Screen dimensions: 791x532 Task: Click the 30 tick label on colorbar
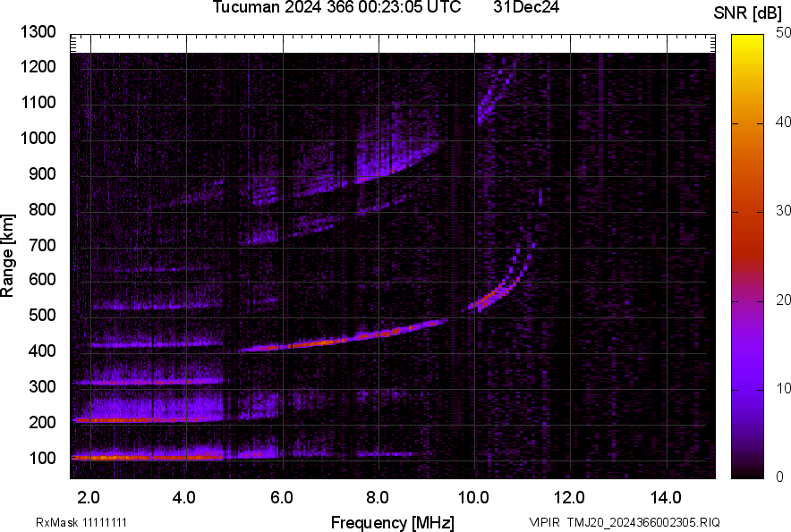tap(784, 211)
